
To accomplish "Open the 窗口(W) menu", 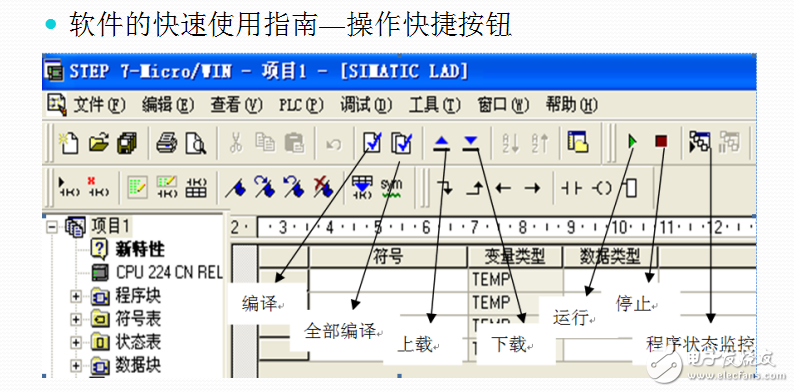I will pos(503,105).
